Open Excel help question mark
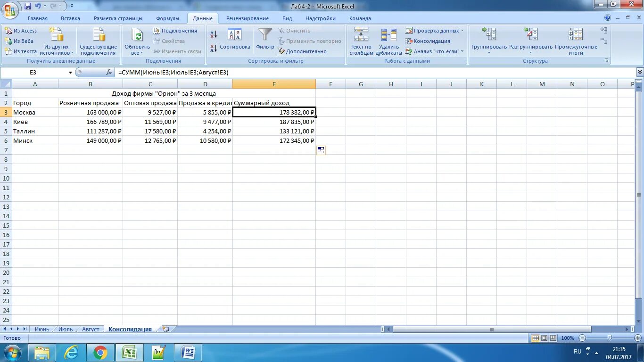This screenshot has height=362, width=644. (x=607, y=18)
